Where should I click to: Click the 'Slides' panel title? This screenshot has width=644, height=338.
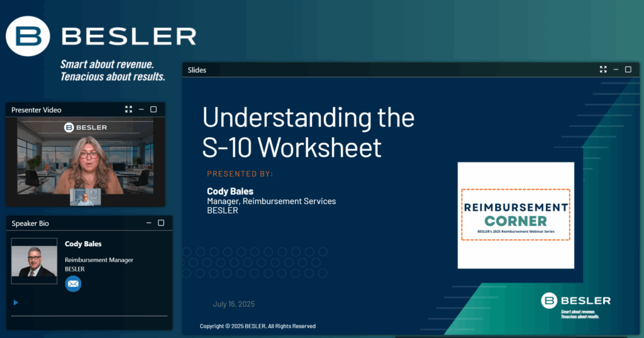(x=197, y=70)
